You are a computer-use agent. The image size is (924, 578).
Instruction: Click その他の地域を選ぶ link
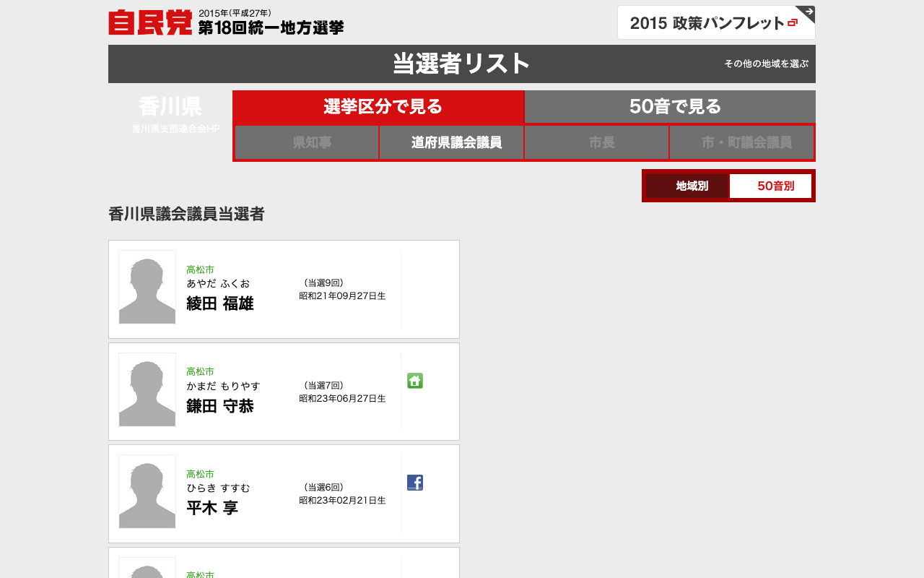click(x=767, y=64)
